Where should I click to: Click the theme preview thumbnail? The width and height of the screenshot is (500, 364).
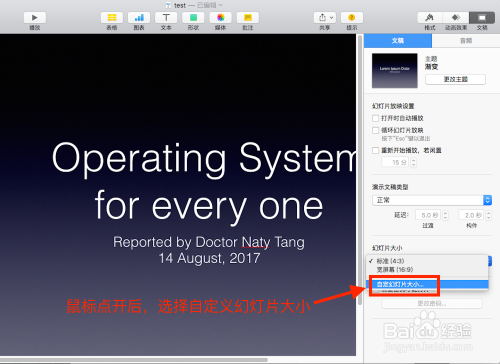(395, 71)
